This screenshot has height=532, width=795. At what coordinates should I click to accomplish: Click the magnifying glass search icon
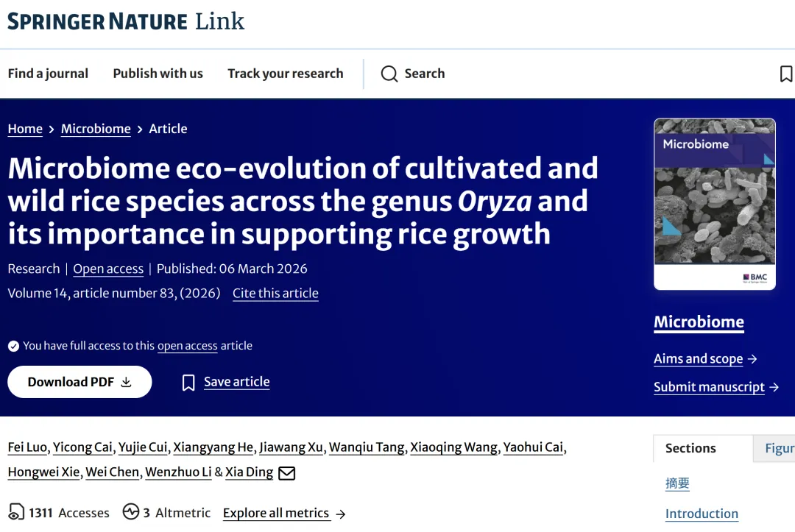click(389, 74)
